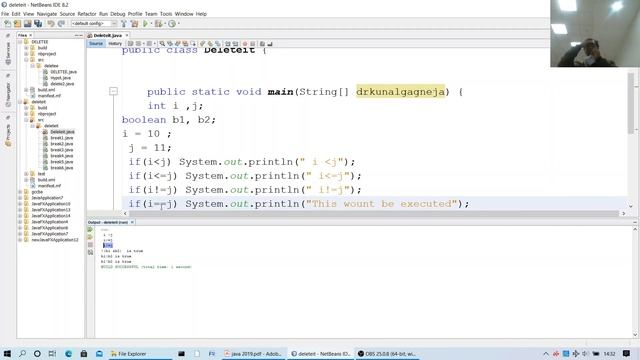Open the notification center icon
The width and height of the screenshot is (640, 360).
point(627,353)
